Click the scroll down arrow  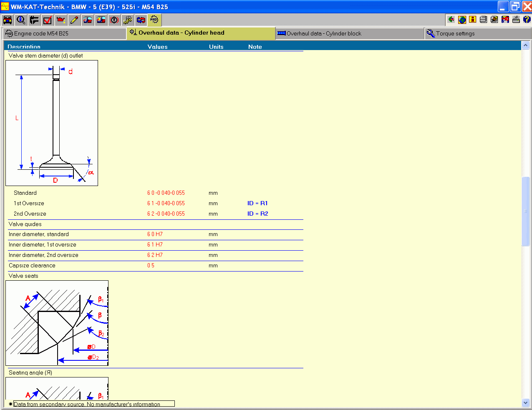click(526, 402)
